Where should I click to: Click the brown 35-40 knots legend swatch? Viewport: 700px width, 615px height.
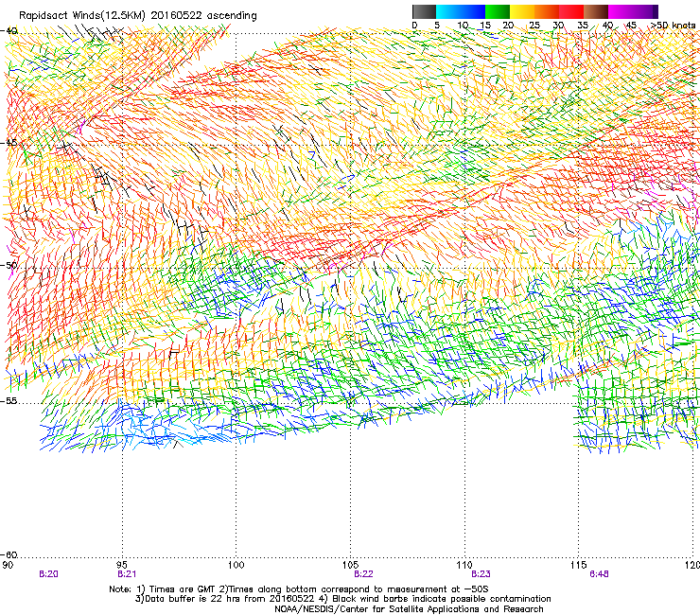[x=596, y=11]
